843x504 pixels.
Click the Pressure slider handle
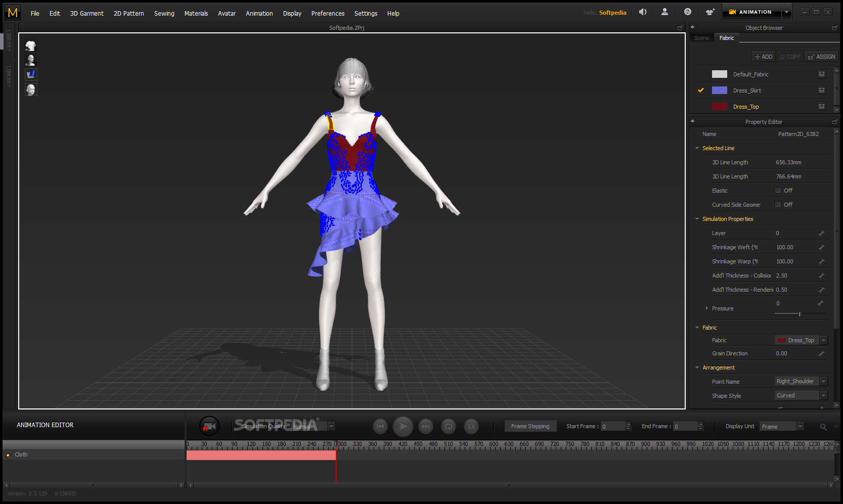(800, 314)
